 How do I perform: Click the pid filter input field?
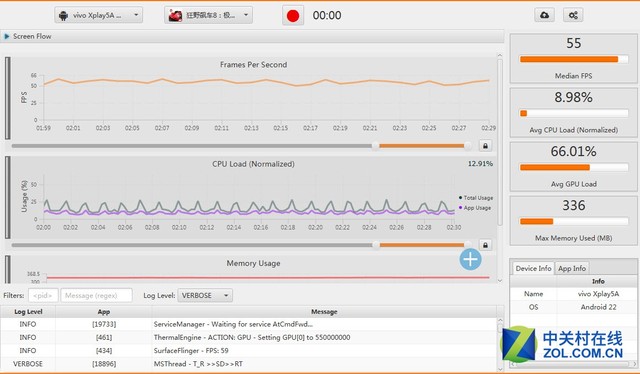point(43,295)
